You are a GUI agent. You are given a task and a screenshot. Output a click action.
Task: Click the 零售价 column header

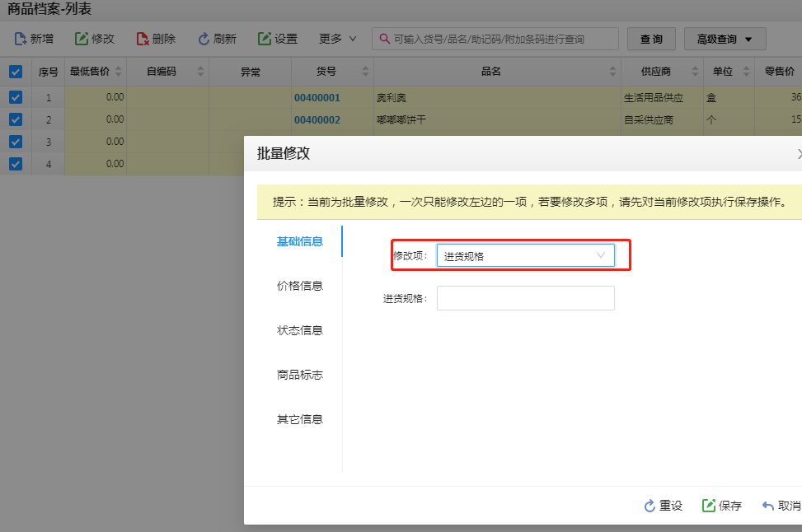(780, 72)
